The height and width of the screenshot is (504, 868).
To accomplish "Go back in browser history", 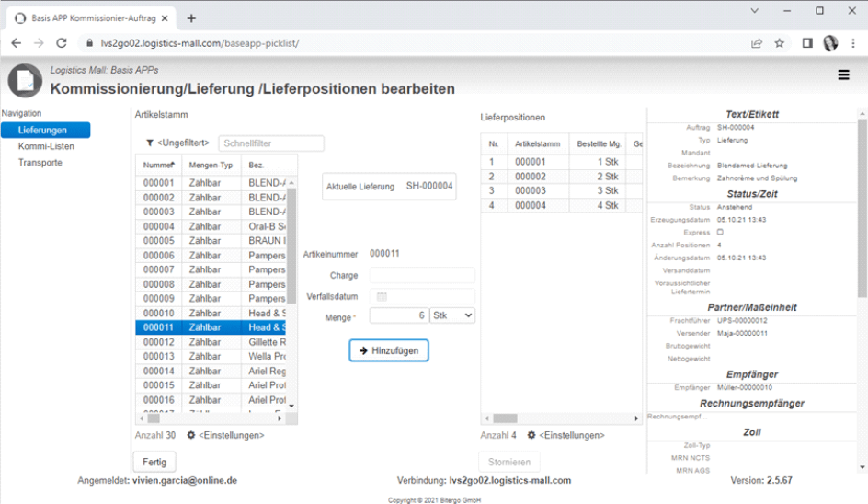I will click(16, 43).
